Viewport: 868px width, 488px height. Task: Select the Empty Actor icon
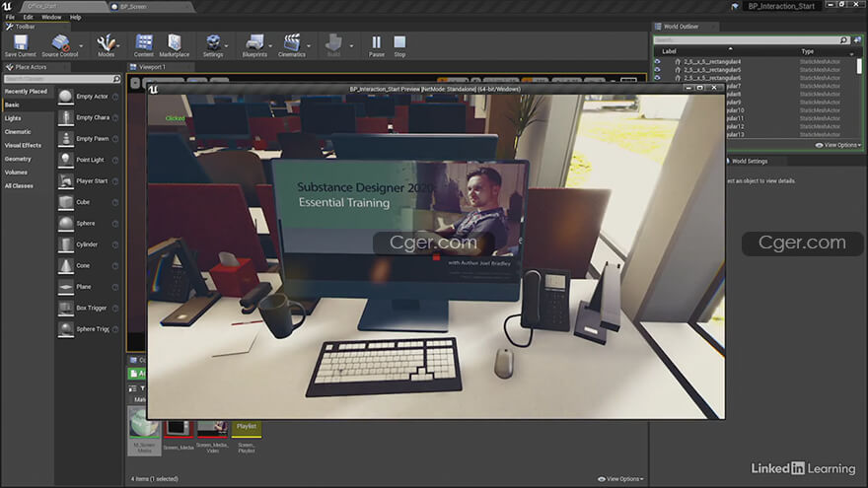tap(66, 97)
